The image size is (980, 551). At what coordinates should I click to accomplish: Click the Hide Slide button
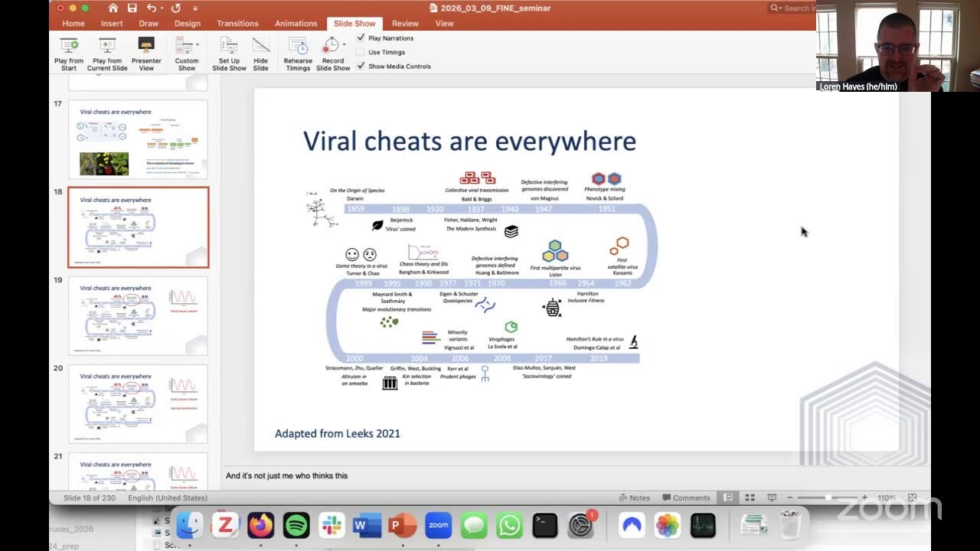(261, 54)
